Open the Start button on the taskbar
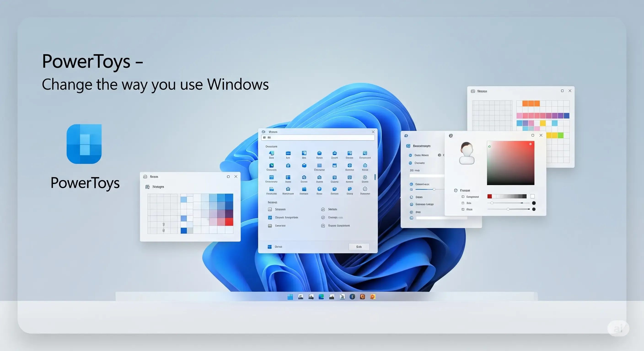Screen dimensions: 644x351 (290, 297)
